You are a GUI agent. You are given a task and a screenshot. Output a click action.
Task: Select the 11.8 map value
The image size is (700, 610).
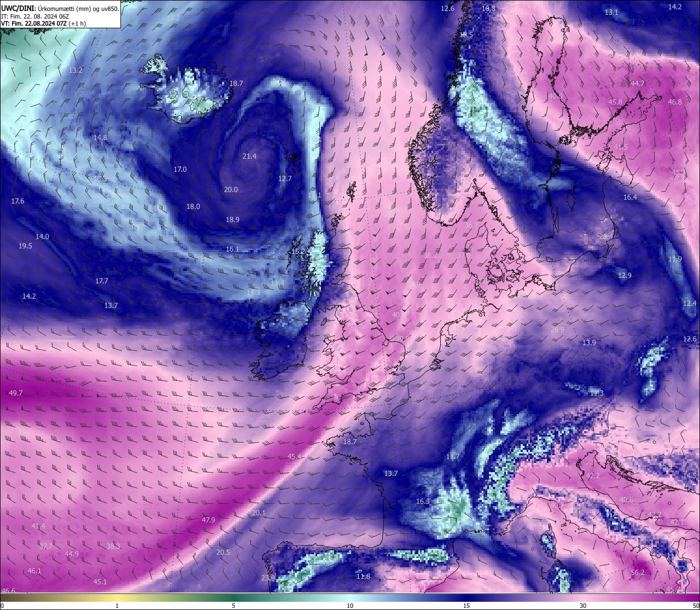pyautogui.click(x=363, y=576)
